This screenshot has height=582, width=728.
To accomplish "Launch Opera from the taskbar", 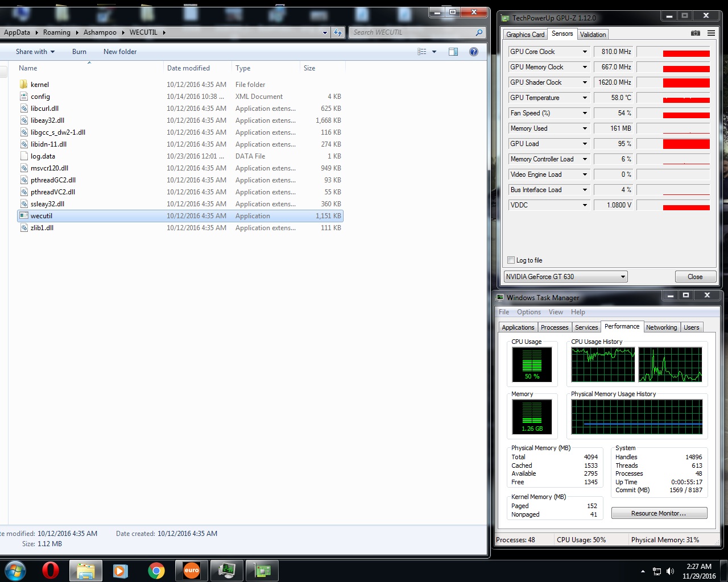I will 51,570.
